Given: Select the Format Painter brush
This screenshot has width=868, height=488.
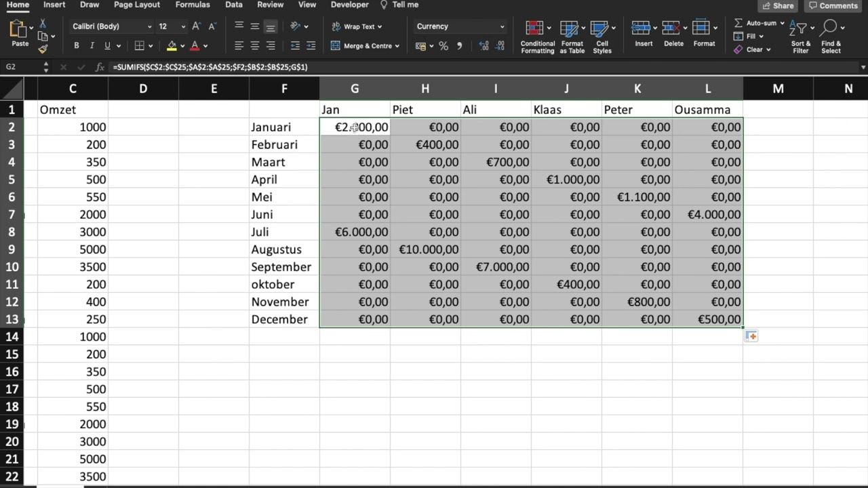Looking at the screenshot, I should 43,49.
